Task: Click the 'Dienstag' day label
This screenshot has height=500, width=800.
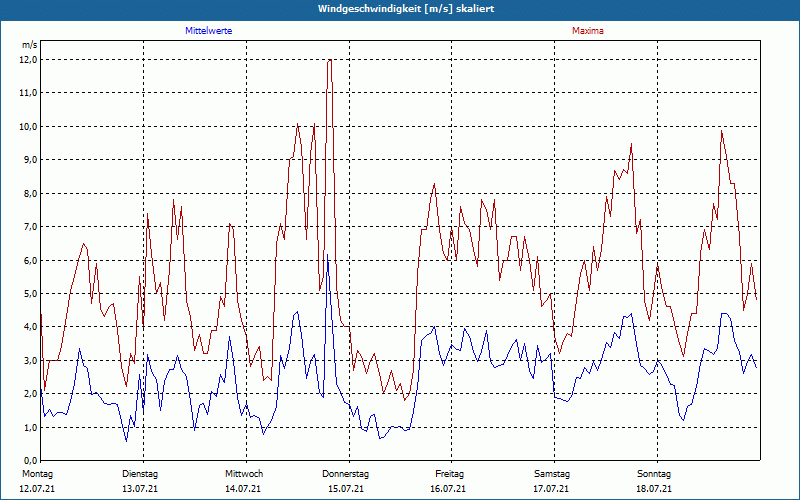Action: tap(140, 474)
